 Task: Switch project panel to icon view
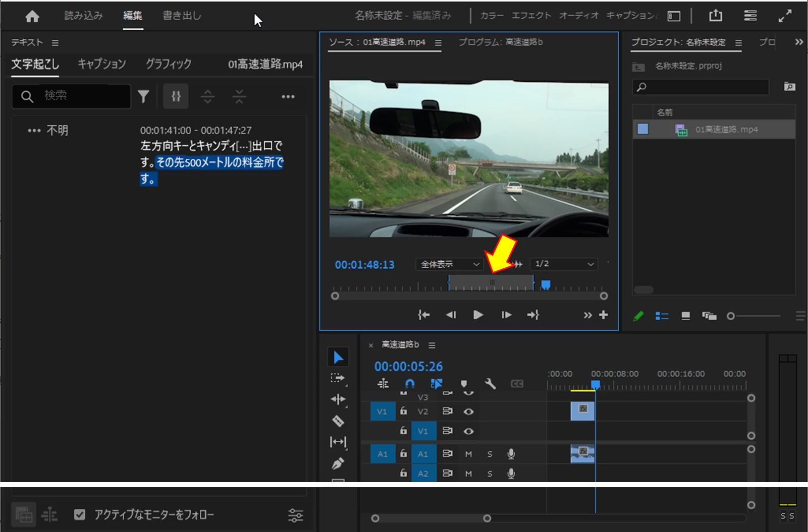click(x=685, y=316)
